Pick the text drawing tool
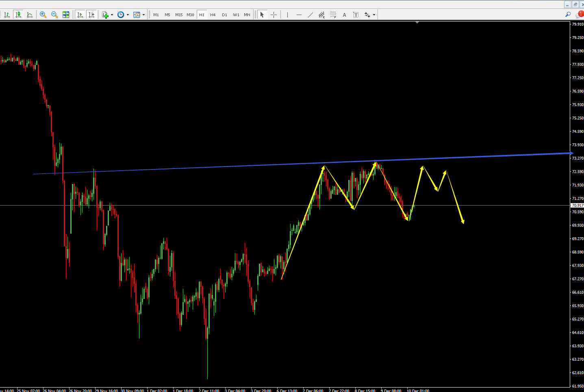Viewport: 584px width, 392px height. click(x=345, y=15)
